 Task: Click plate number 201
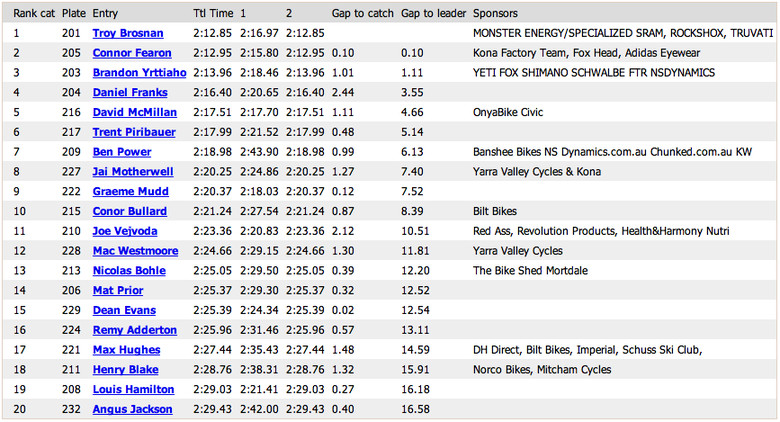71,33
